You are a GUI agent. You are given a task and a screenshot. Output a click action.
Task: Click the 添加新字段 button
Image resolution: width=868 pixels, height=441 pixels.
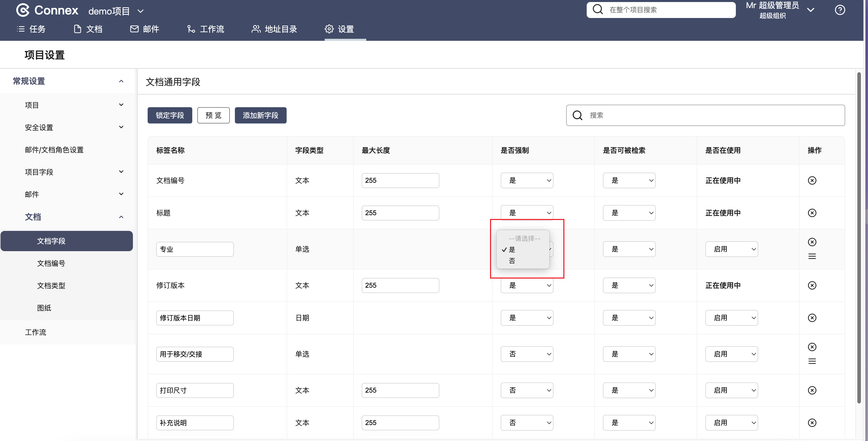(261, 116)
